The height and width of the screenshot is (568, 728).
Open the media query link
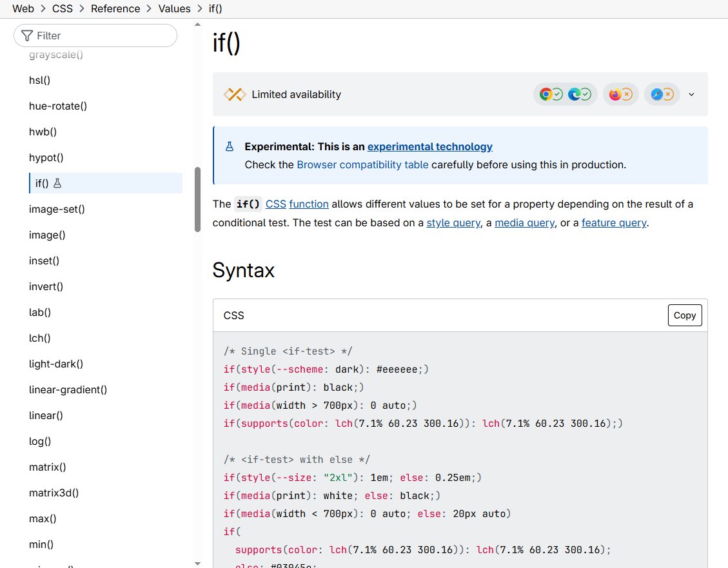pyautogui.click(x=524, y=222)
